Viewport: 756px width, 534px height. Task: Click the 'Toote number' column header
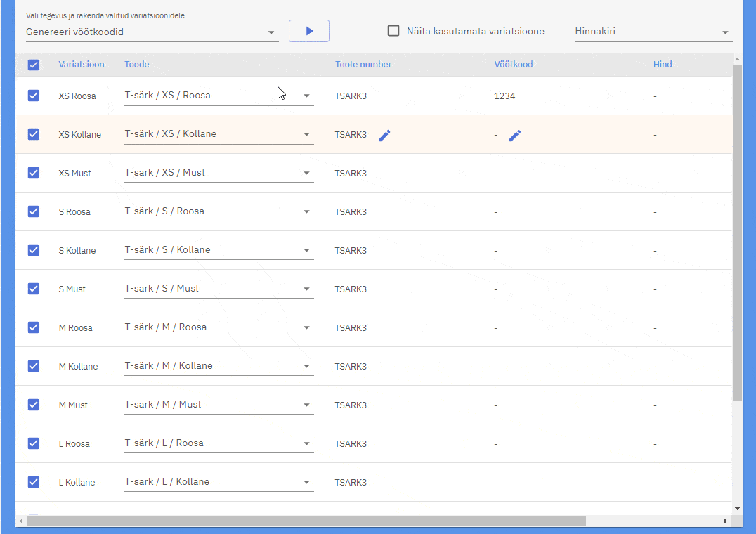pyautogui.click(x=363, y=65)
